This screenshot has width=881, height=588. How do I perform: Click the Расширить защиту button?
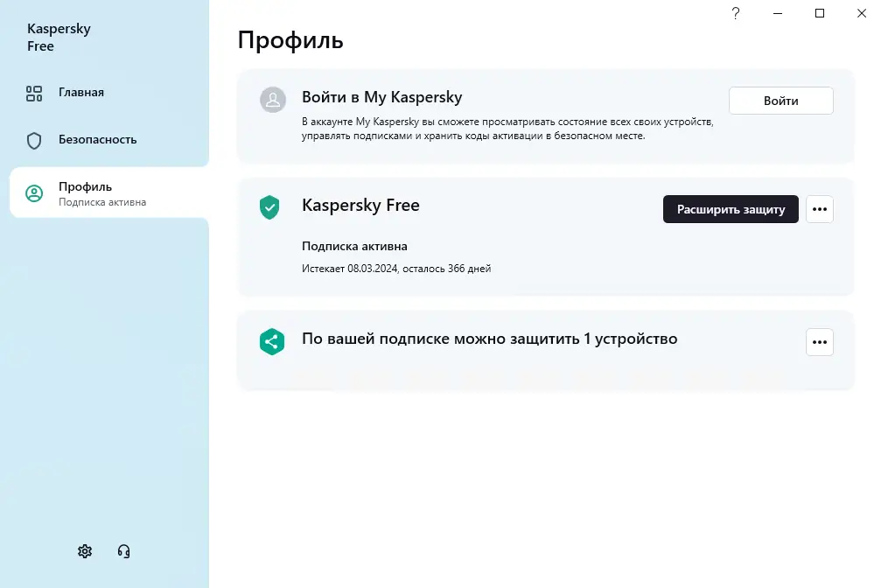(730, 209)
